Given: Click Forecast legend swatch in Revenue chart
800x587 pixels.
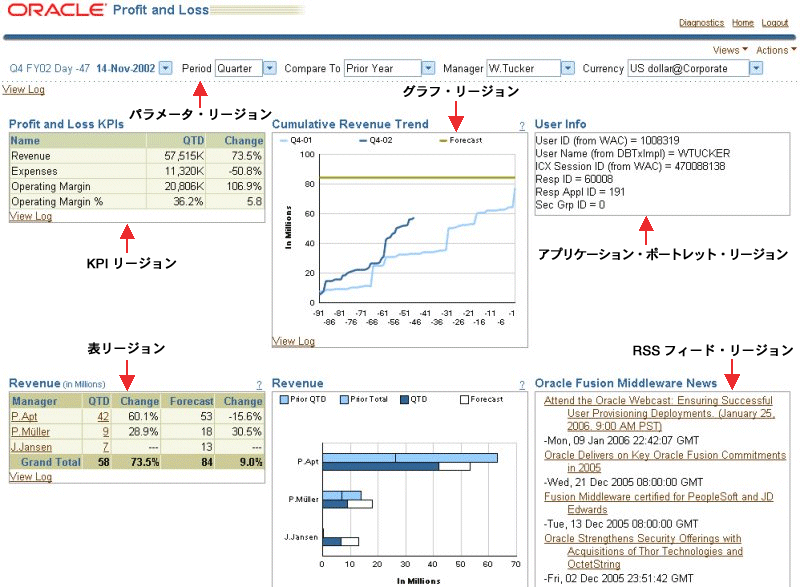Looking at the screenshot, I should [464, 399].
